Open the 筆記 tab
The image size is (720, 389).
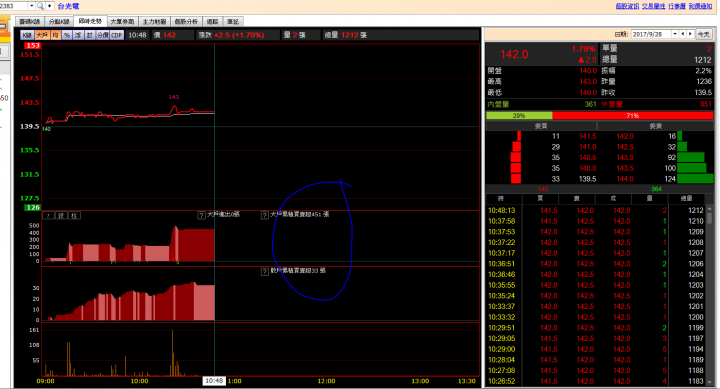click(233, 22)
